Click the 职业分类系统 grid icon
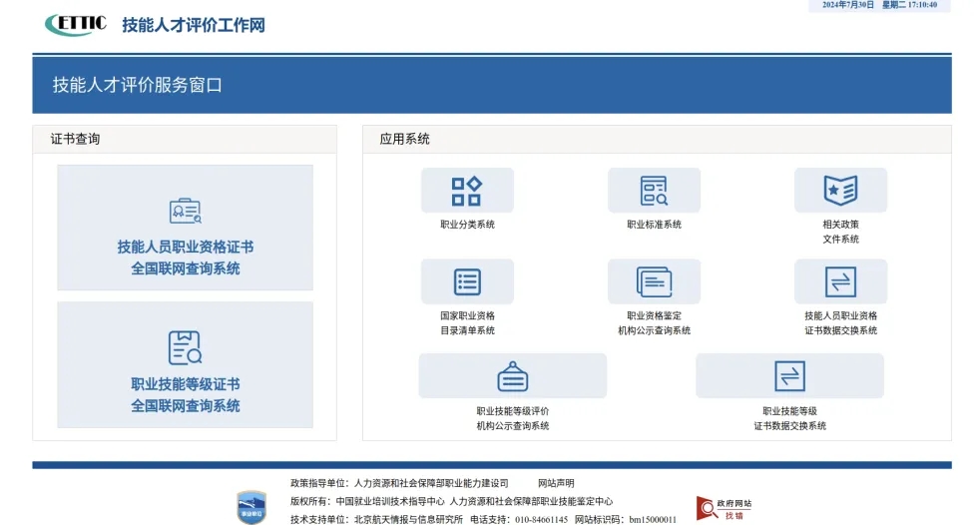 [x=466, y=191]
